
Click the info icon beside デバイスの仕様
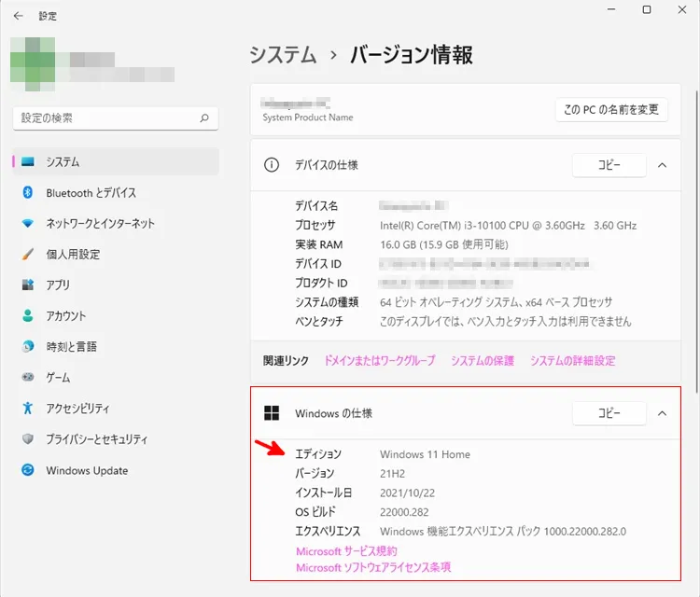[272, 165]
